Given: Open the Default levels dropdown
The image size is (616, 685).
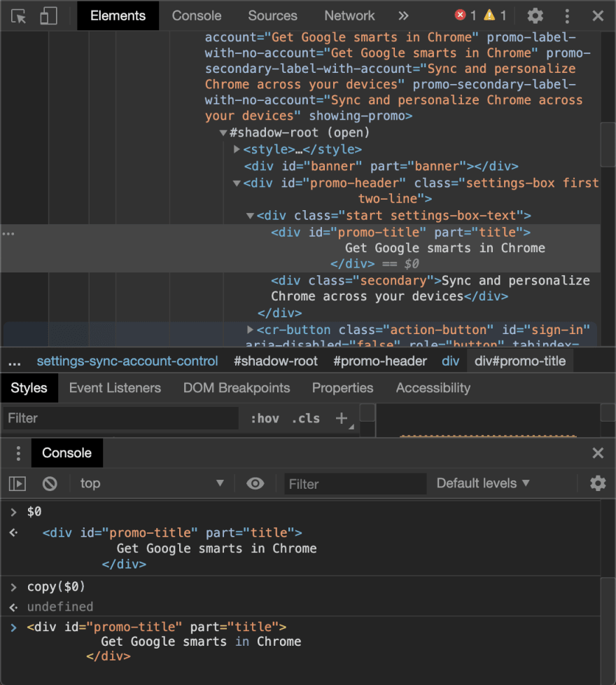Looking at the screenshot, I should click(483, 483).
